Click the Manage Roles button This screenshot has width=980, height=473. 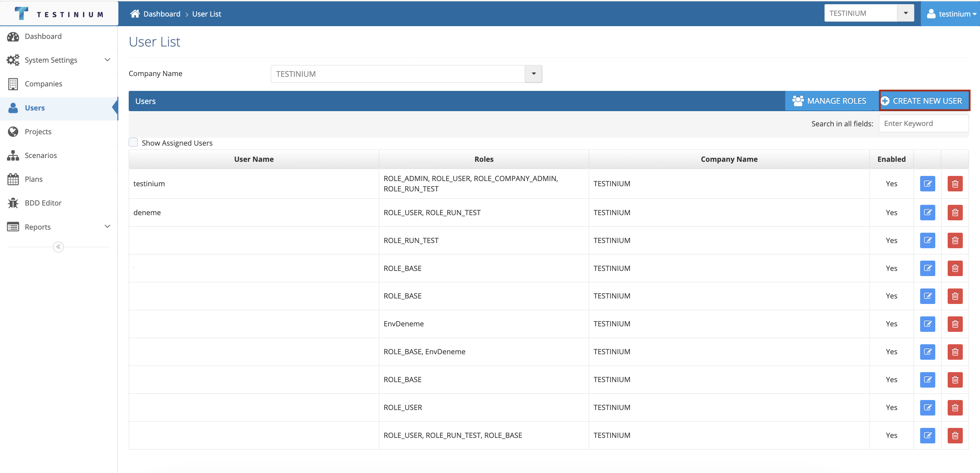829,101
